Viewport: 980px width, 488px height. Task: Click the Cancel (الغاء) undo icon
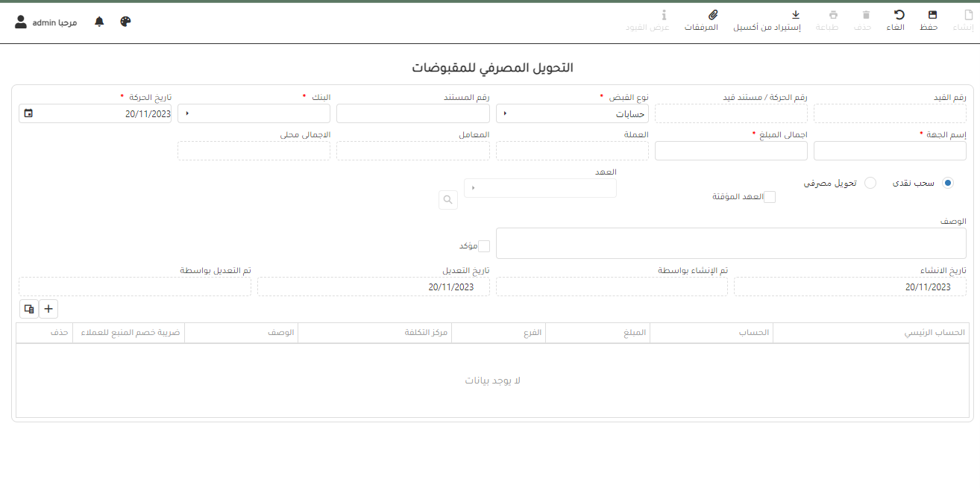899,15
